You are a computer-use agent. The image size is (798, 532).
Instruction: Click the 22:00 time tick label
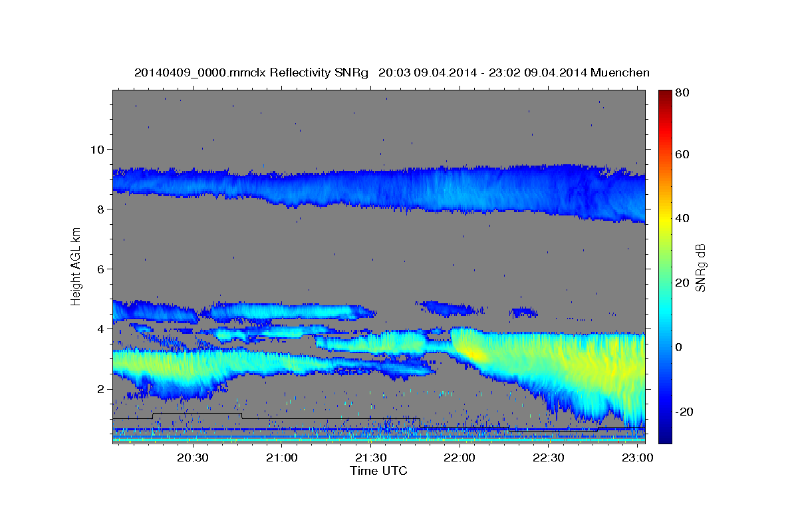459,459
